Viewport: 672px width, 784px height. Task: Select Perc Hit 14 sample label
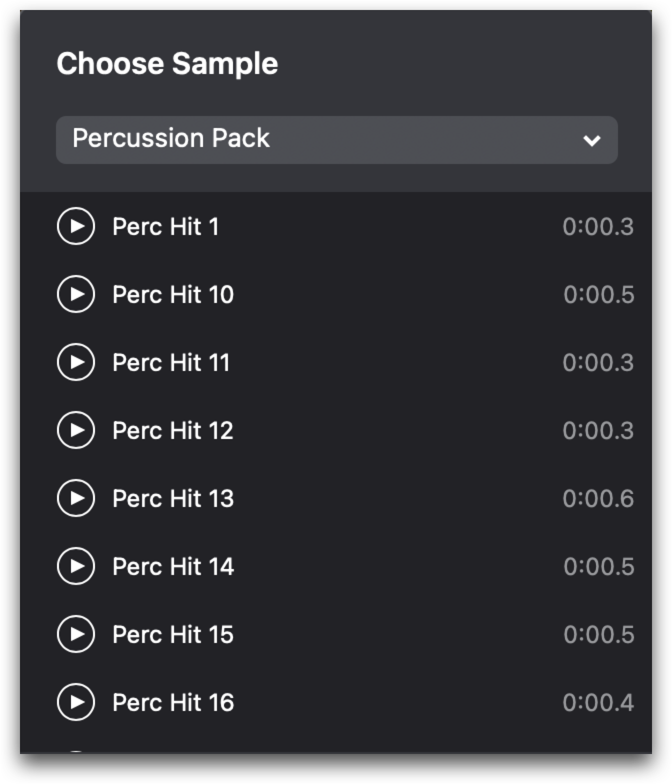173,566
